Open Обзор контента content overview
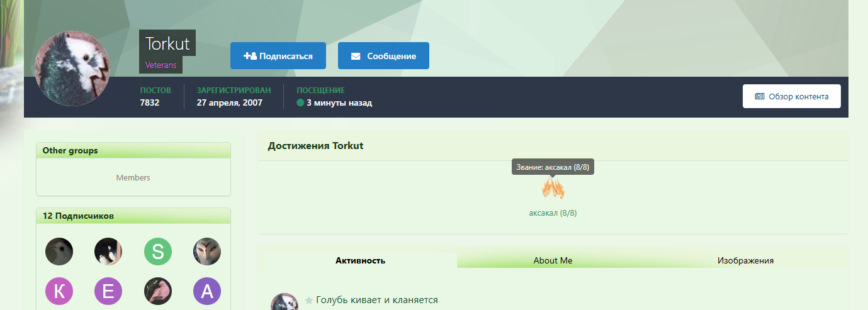 [791, 96]
